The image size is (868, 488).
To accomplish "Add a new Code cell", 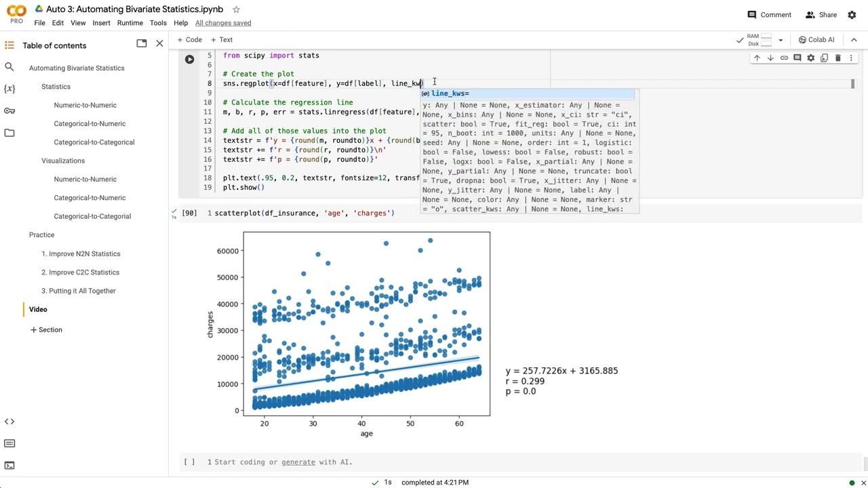I will (x=189, y=40).
